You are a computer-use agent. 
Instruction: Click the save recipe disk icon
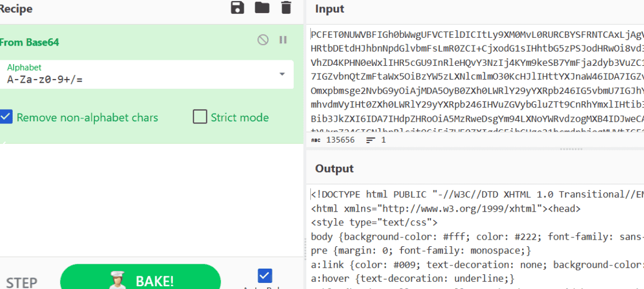pyautogui.click(x=237, y=8)
